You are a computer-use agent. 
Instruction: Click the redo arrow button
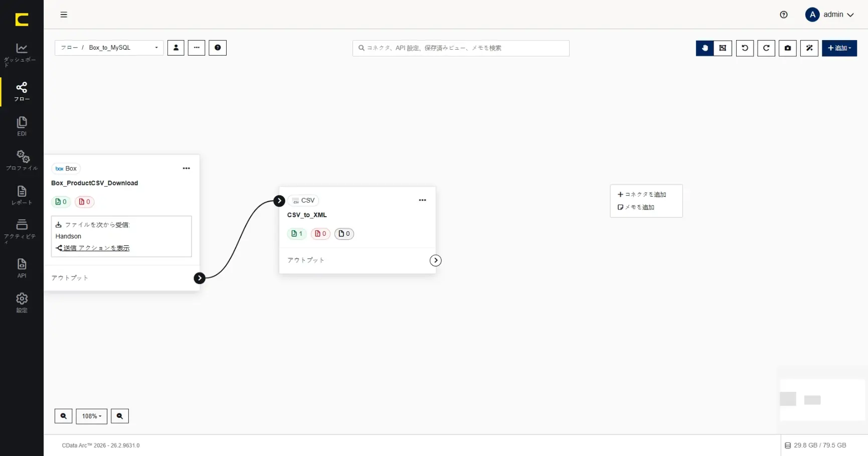point(766,48)
